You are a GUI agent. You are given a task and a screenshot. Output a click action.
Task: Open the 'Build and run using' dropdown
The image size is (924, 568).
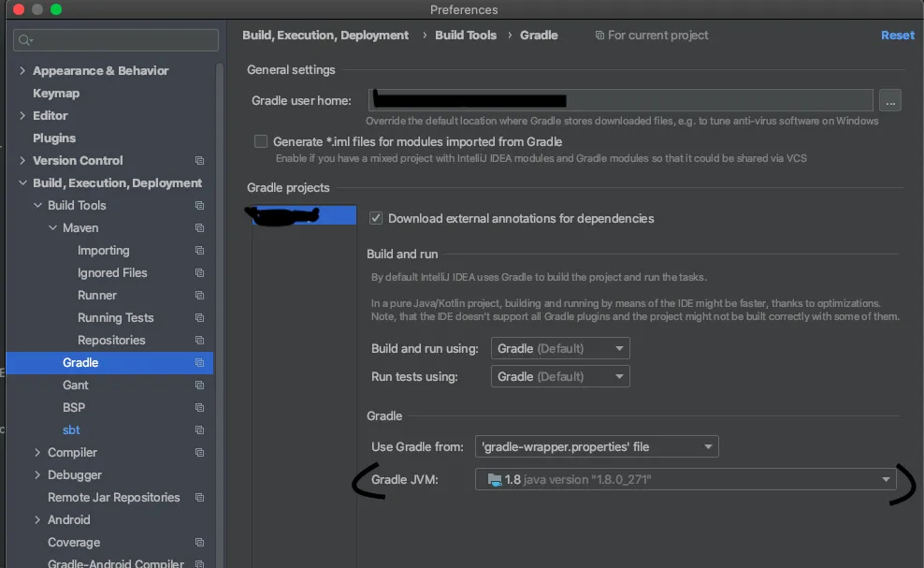(560, 349)
